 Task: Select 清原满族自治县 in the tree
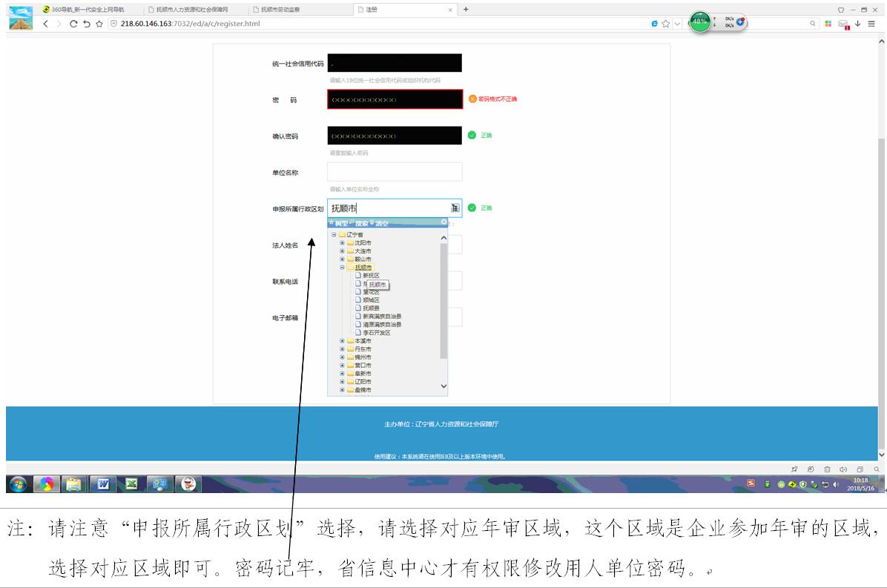coord(382,325)
